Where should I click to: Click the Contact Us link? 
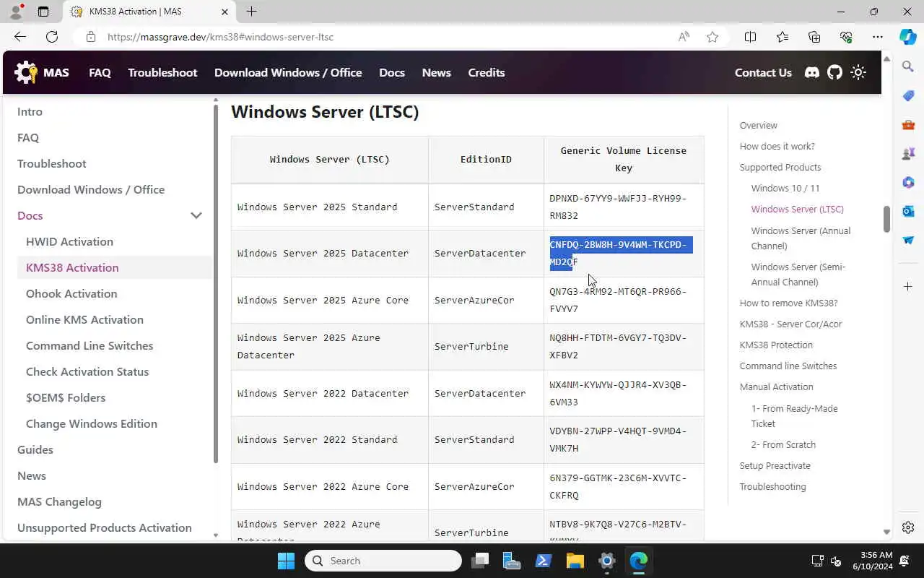[763, 72]
